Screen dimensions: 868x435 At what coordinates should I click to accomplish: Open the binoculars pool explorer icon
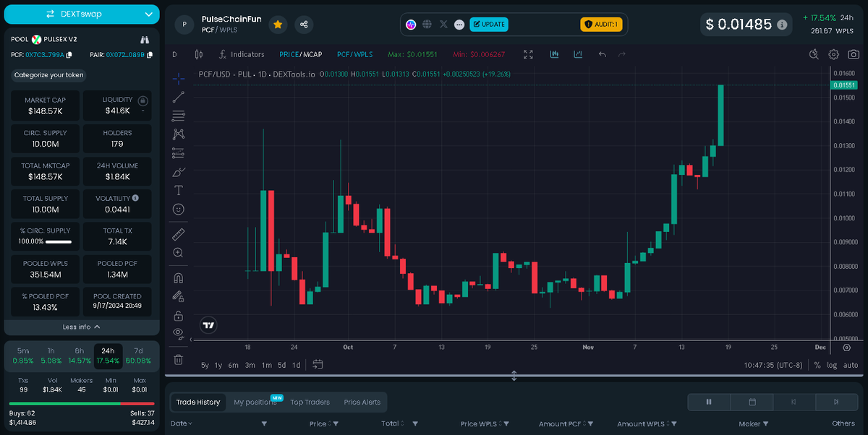pos(145,39)
